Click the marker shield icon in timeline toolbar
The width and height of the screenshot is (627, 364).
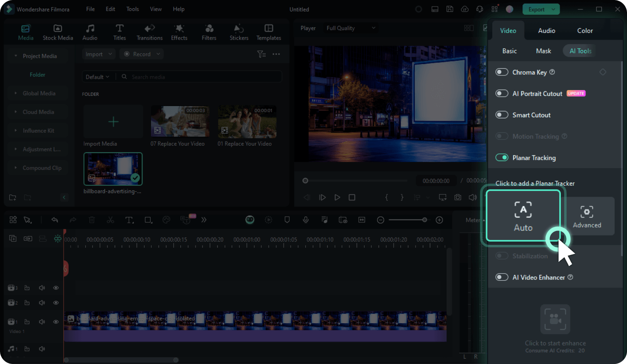tap(287, 220)
